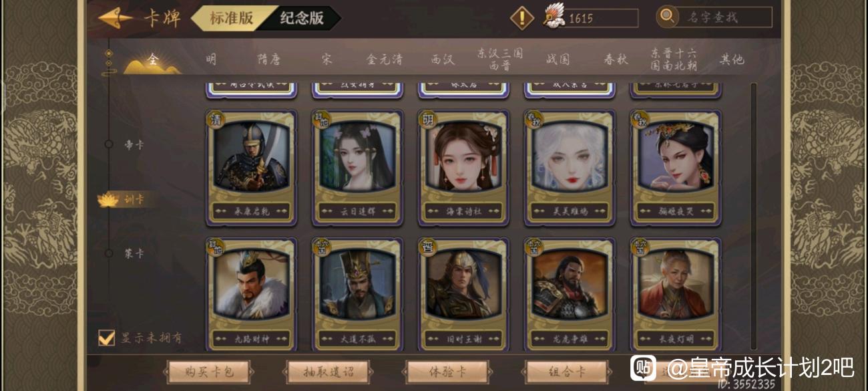
Task: Click the 晋 badge on 旧时王谢 card
Action: pyautogui.click(x=428, y=247)
